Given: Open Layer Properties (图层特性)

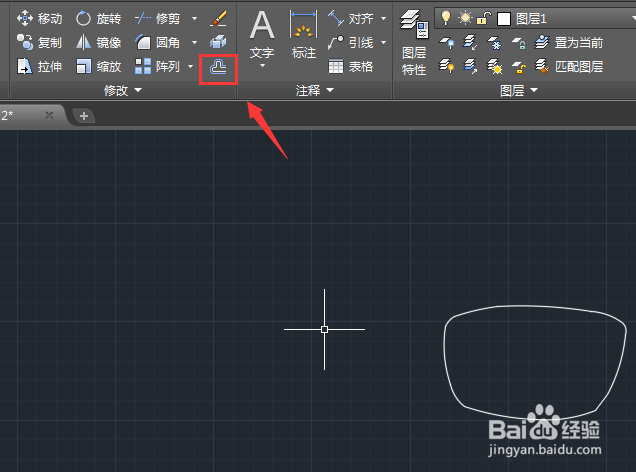Looking at the screenshot, I should (414, 43).
